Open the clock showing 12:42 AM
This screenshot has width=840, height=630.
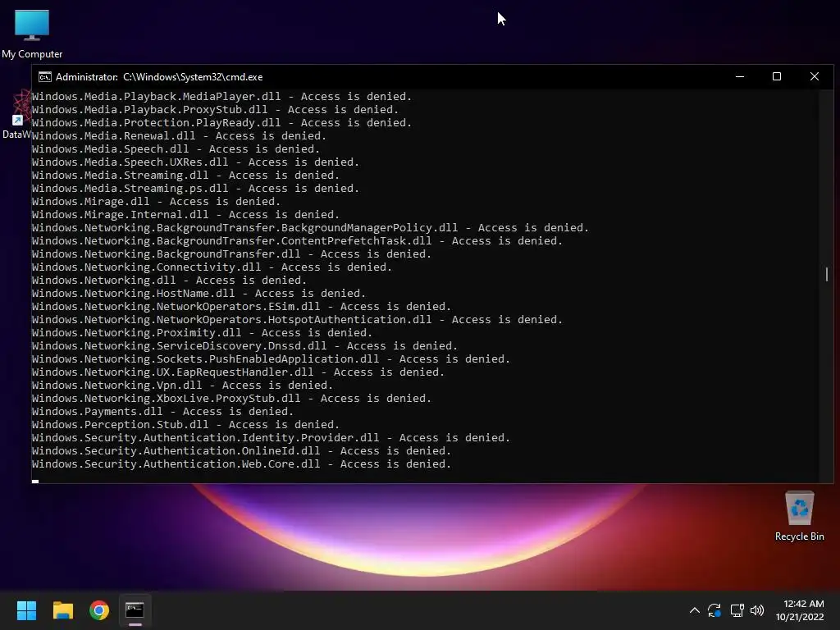[x=800, y=610]
